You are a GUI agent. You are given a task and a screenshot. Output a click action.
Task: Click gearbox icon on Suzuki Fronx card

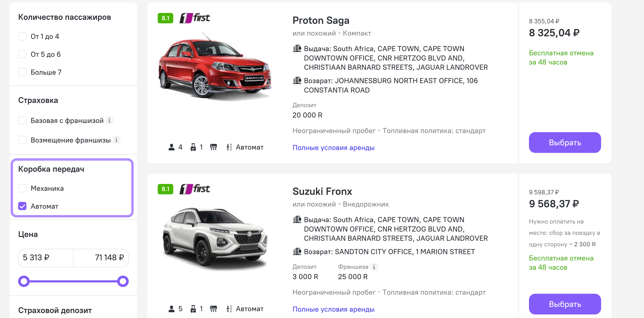coord(229,309)
